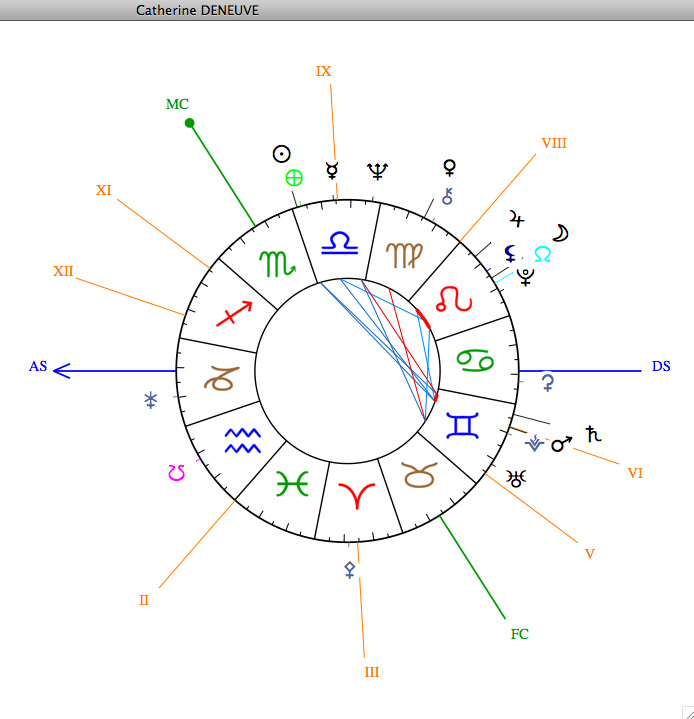Click the dark blue Lilith glyph
This screenshot has width=694, height=719.
[x=510, y=253]
